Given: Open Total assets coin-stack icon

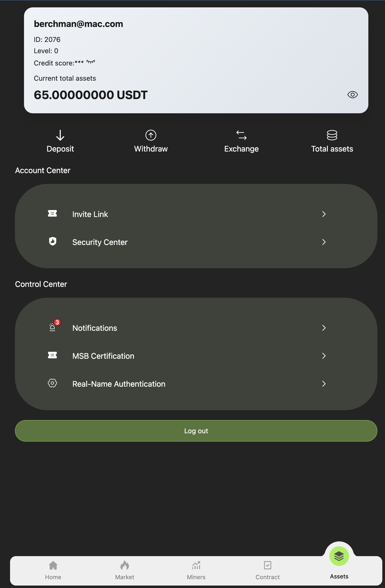Looking at the screenshot, I should [x=332, y=135].
